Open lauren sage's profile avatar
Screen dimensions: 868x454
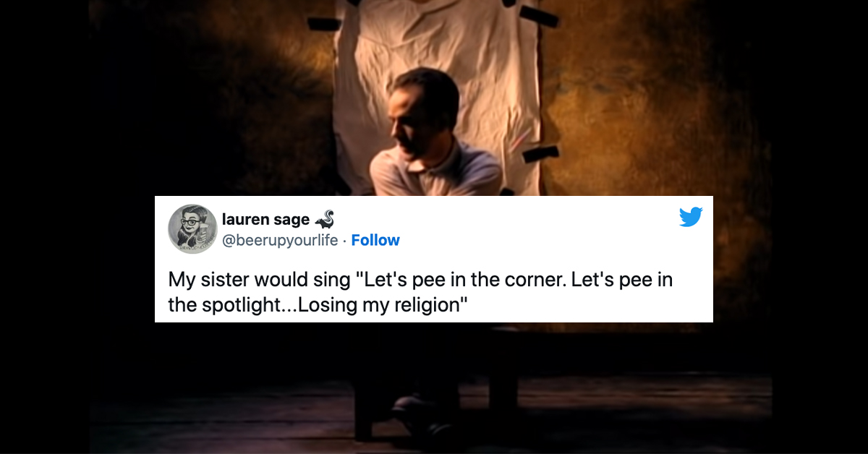(193, 229)
